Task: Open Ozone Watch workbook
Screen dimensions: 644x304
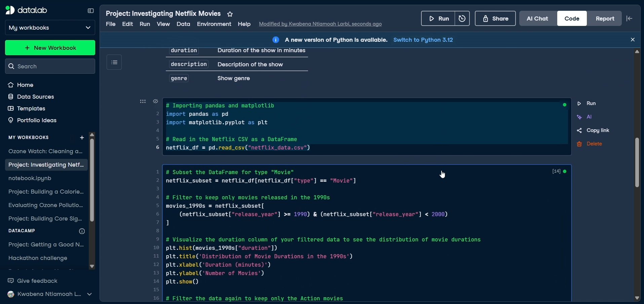Action: [46, 151]
